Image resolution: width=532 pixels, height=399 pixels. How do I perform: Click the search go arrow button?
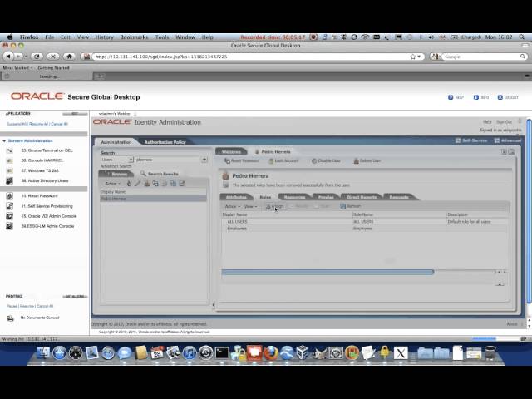pos(204,160)
